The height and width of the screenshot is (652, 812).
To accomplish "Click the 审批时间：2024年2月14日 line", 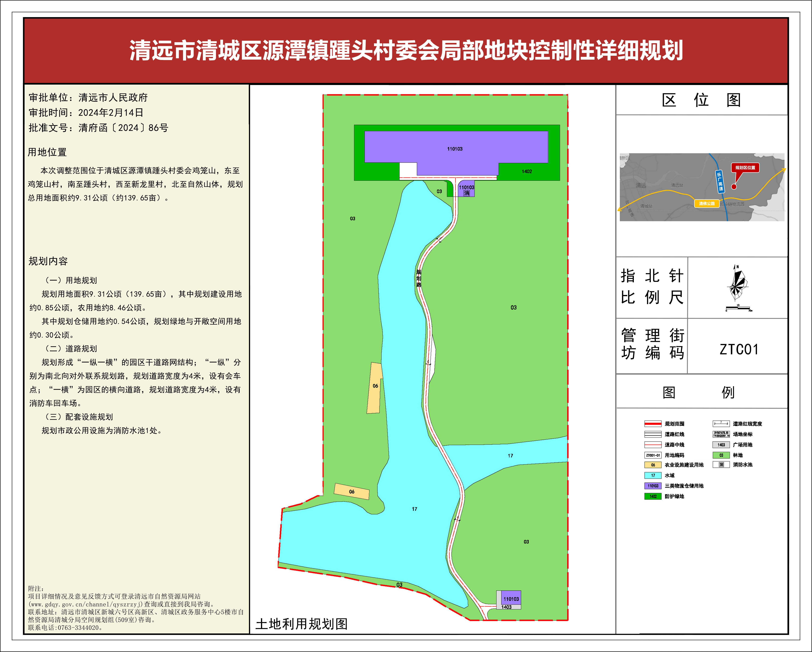I will tap(86, 113).
